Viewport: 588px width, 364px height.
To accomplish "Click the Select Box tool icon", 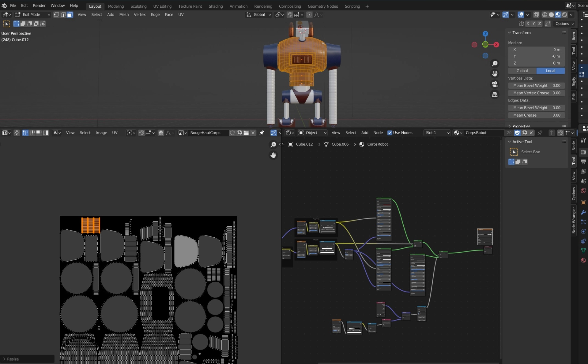I will [514, 152].
